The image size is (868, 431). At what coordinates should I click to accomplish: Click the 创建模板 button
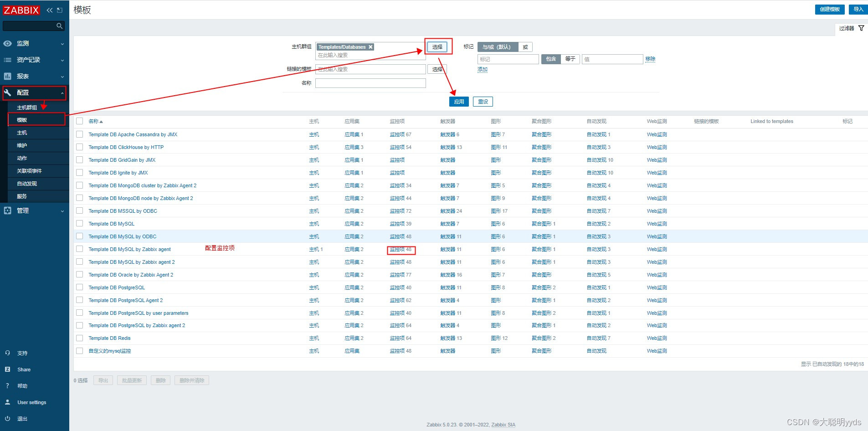click(x=830, y=10)
